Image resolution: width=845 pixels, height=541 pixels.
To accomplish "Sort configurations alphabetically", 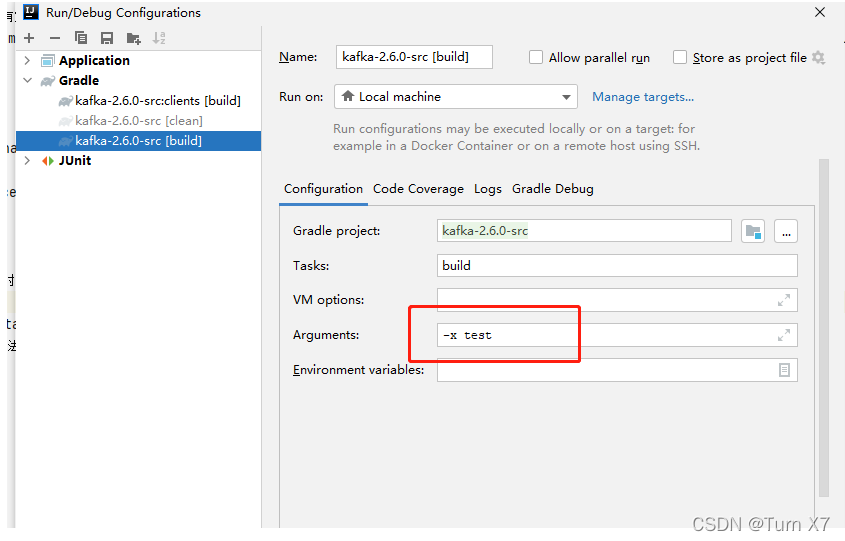I will (x=158, y=38).
